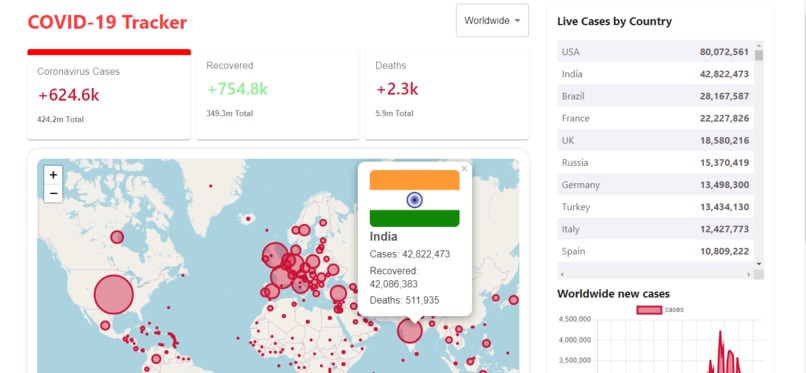The height and width of the screenshot is (373, 806).
Task: Select the UK row in country table
Action: [655, 140]
